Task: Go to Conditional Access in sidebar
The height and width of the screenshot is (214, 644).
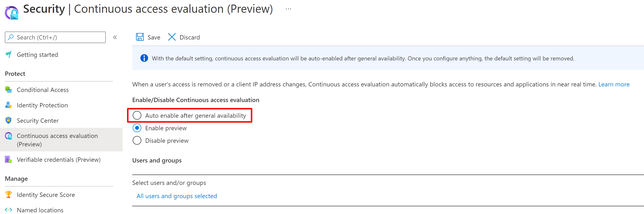Action: (x=43, y=90)
